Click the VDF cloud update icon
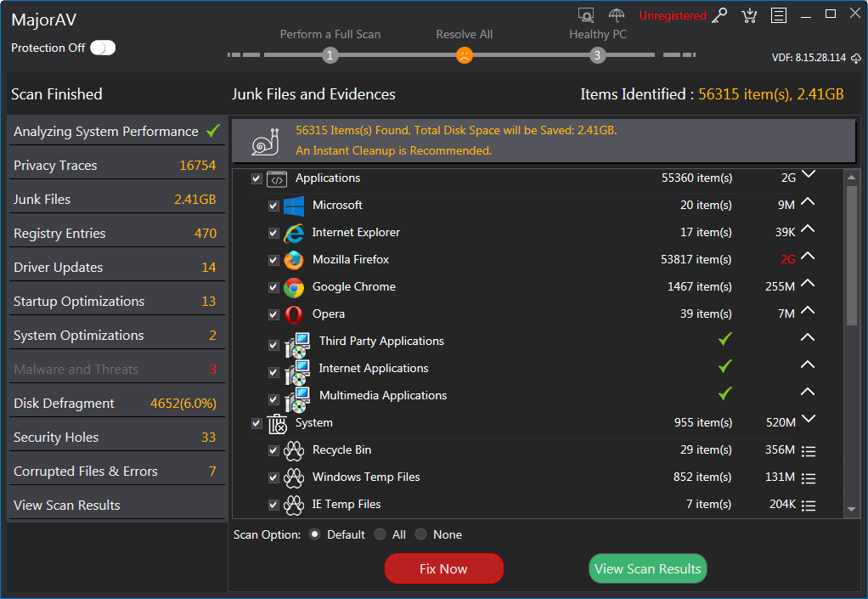This screenshot has width=868, height=599. [x=856, y=58]
